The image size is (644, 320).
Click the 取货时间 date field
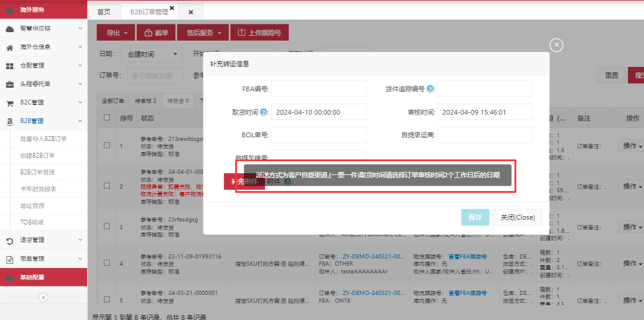tap(319, 112)
